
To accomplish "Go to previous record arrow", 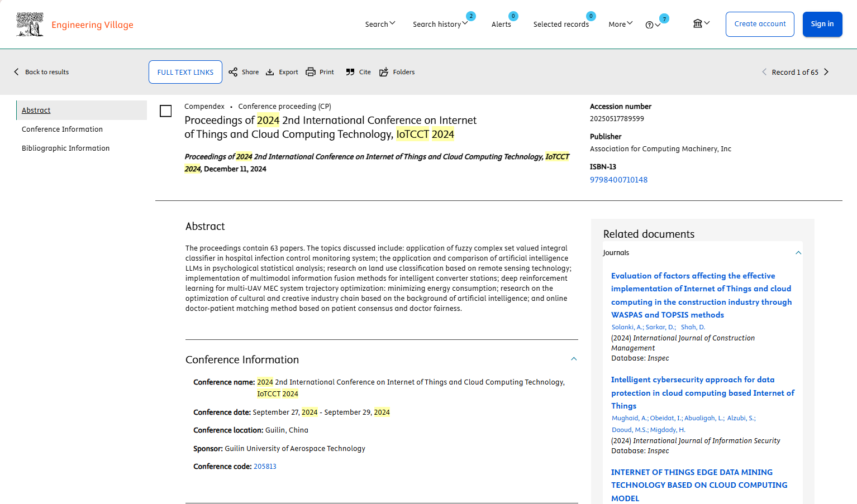I will [x=764, y=72].
